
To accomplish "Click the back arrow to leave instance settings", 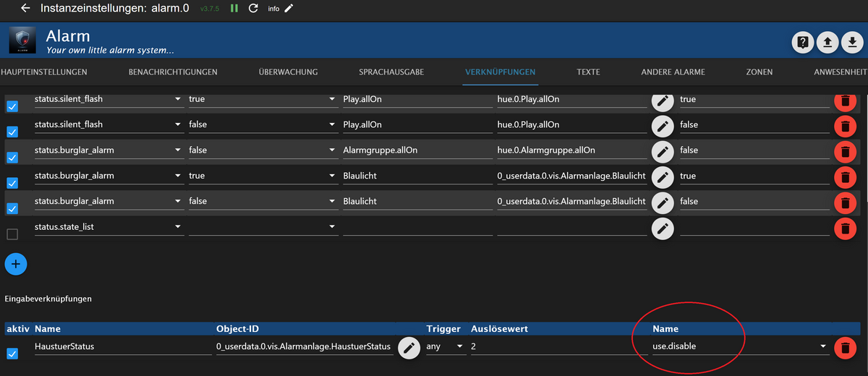I will pos(26,9).
